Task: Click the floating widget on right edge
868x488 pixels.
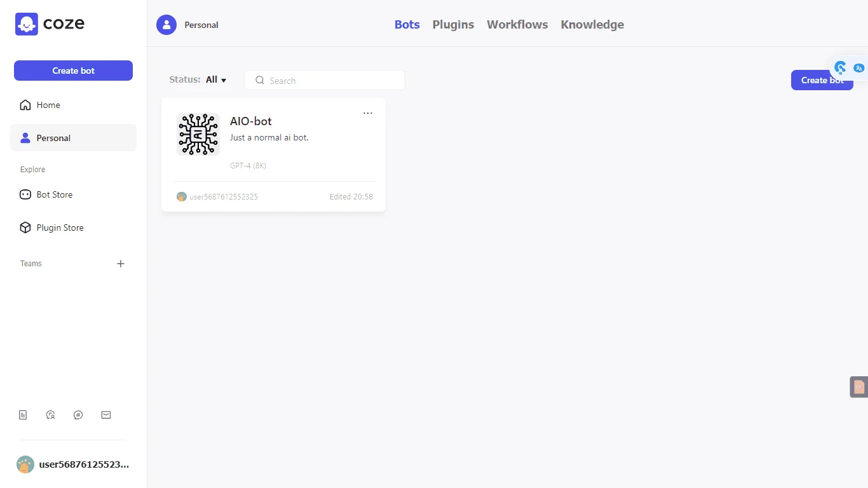Action: tap(859, 387)
